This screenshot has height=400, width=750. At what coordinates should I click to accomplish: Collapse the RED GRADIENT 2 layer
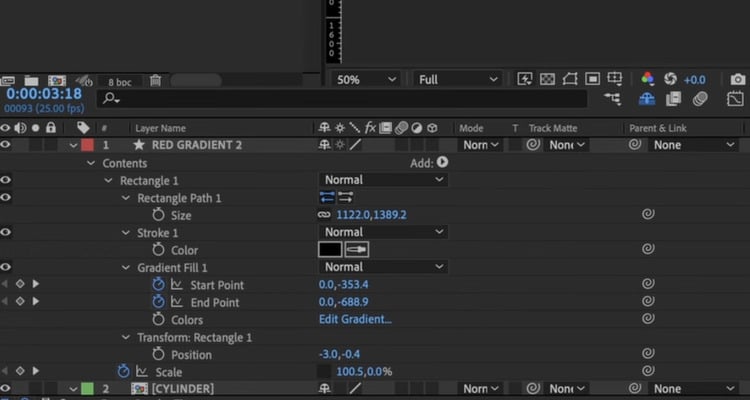coord(73,145)
